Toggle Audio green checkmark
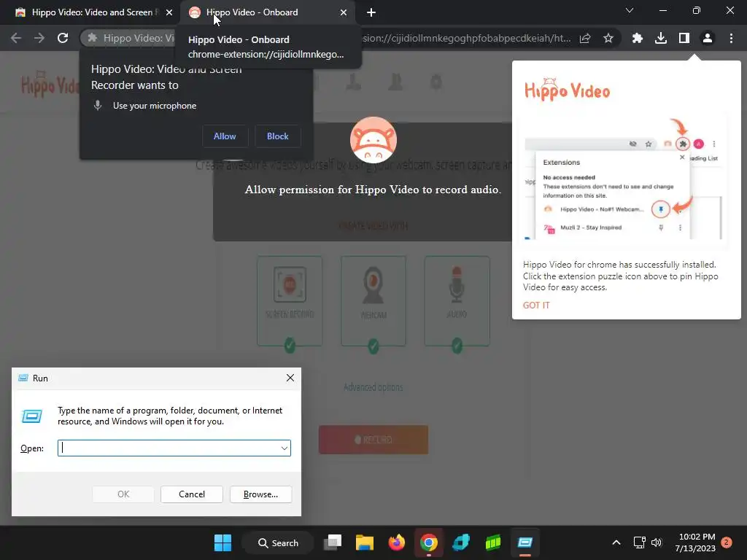The image size is (747, 560). 457,345
